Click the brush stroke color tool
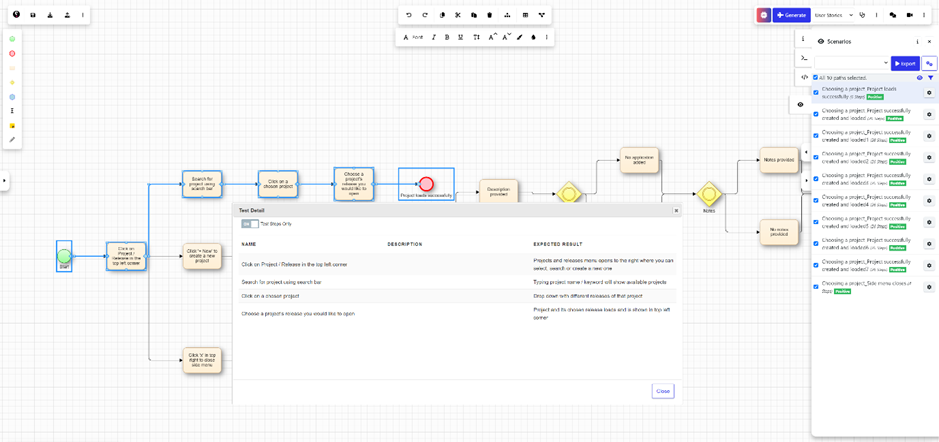The image size is (939, 442). 520,37
